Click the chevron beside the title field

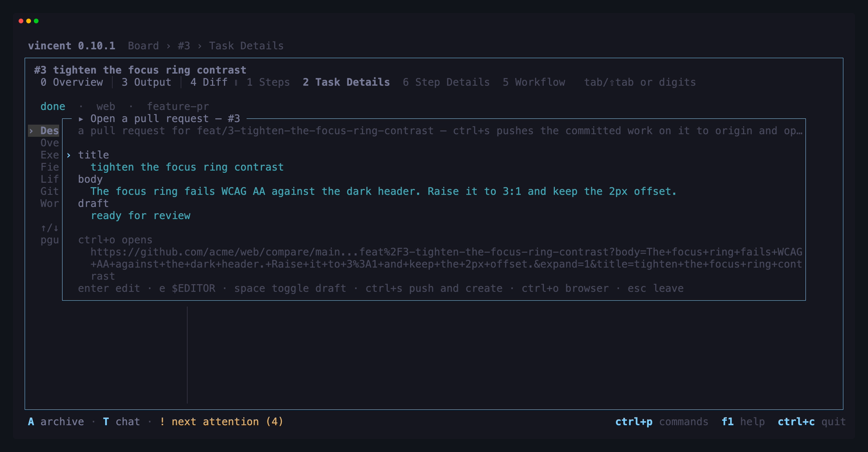[68, 155]
